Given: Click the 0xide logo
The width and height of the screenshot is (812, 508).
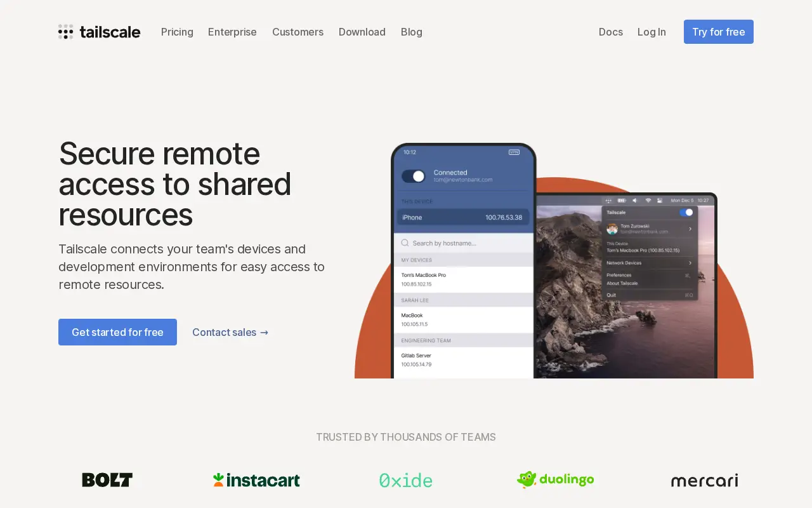Looking at the screenshot, I should [406, 480].
